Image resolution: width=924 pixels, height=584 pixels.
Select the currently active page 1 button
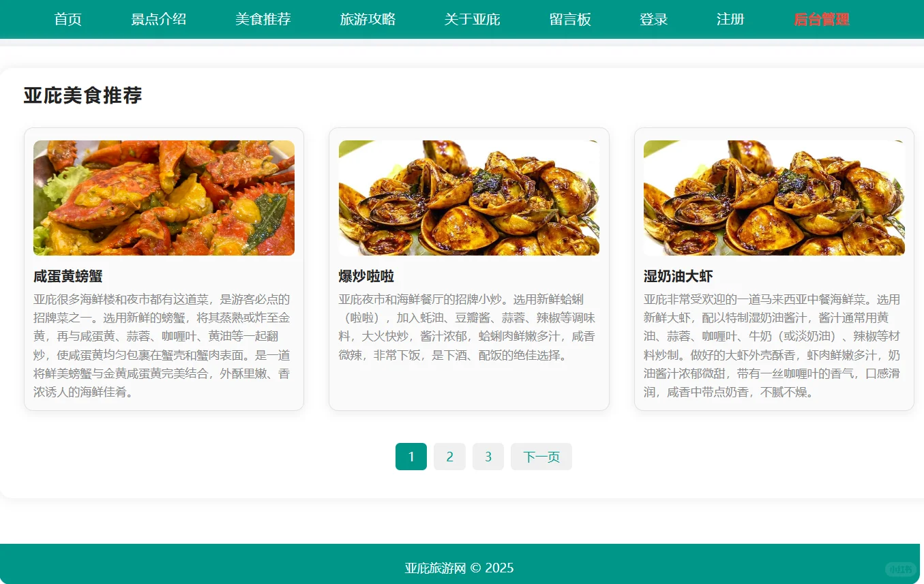[411, 457]
